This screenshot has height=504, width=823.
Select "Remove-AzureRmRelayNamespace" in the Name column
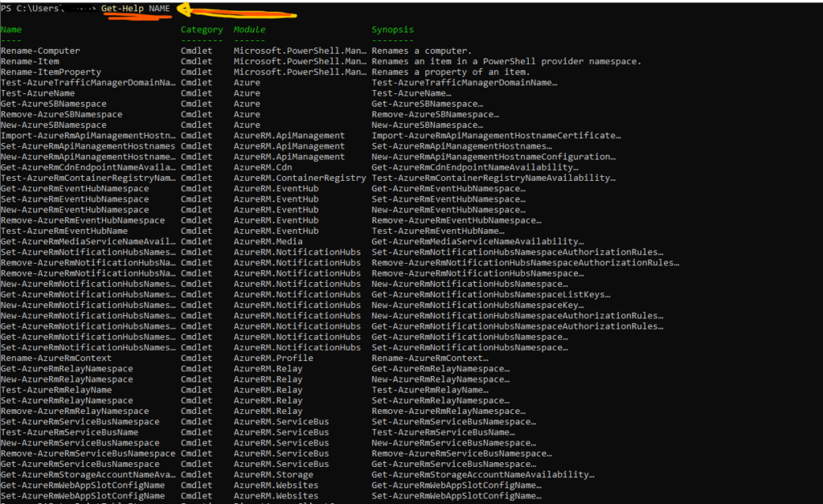75,411
